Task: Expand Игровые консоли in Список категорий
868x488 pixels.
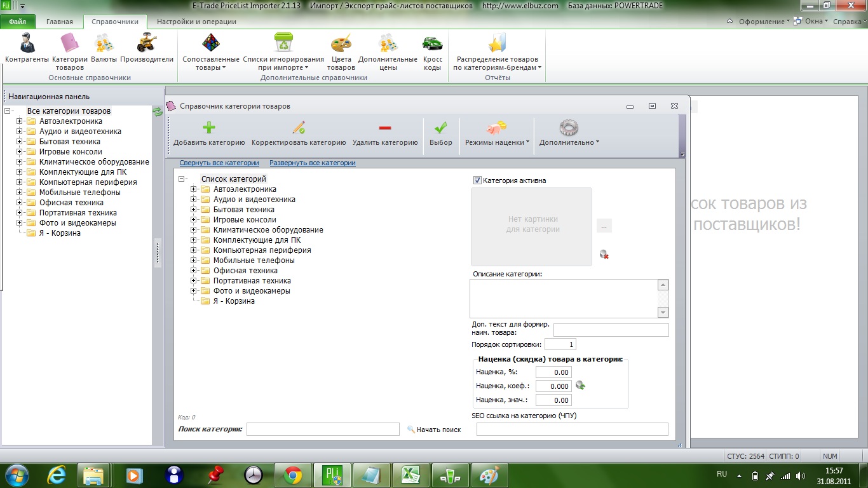Action: point(194,220)
